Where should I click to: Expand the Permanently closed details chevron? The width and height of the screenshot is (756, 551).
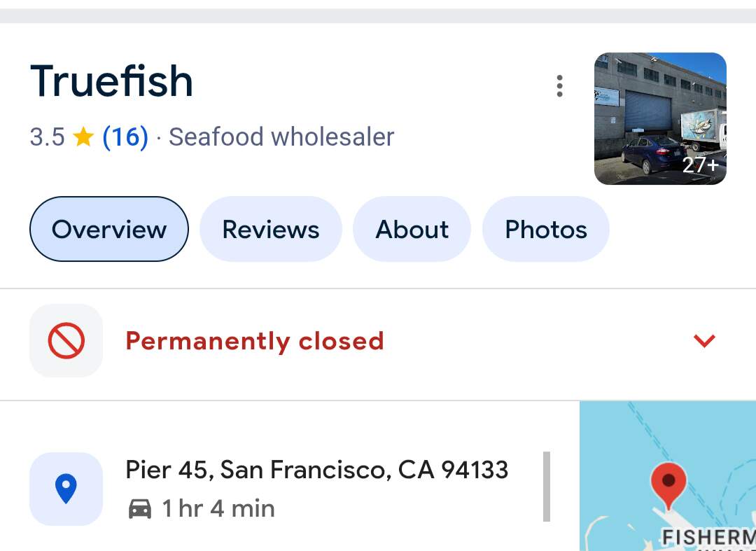point(704,341)
